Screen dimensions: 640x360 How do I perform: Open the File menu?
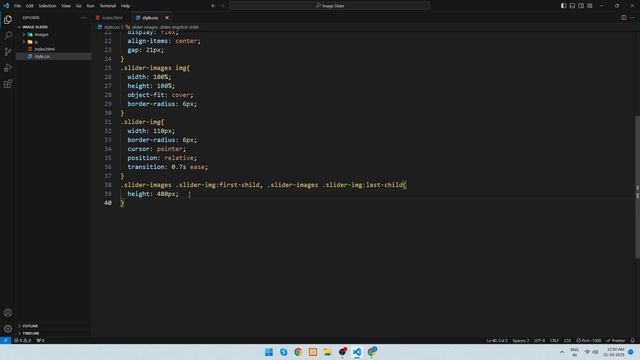pos(17,6)
